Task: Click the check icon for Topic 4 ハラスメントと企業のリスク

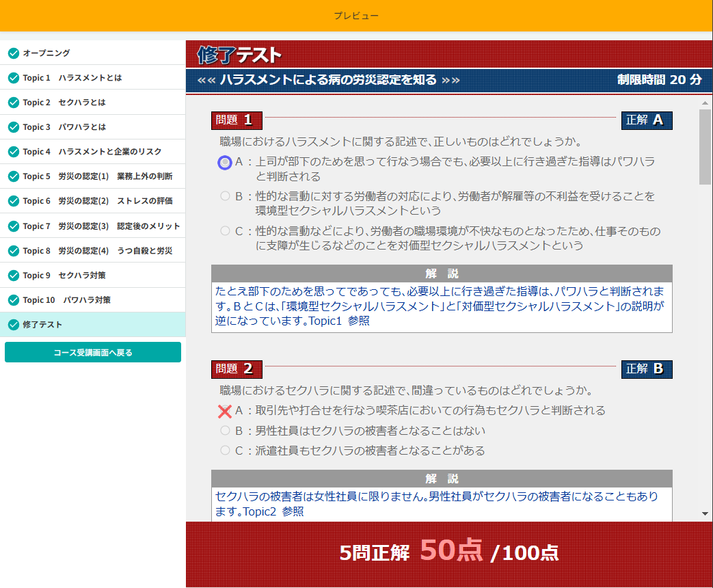Action: coord(14,151)
